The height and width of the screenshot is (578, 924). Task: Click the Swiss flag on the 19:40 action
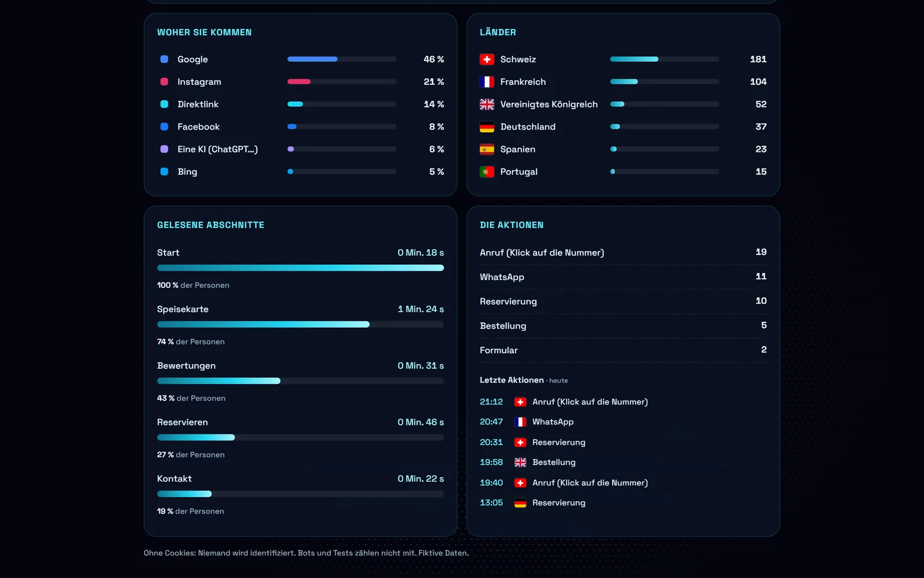click(x=520, y=483)
